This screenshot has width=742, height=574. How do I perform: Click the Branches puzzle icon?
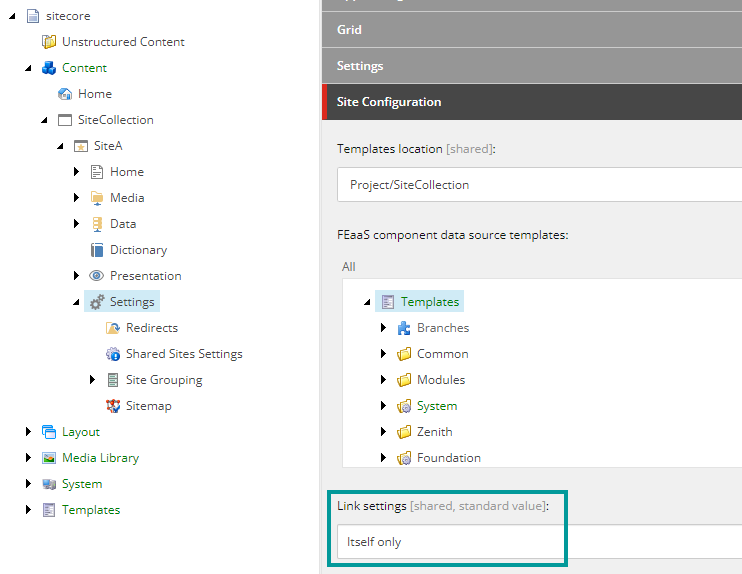404,328
